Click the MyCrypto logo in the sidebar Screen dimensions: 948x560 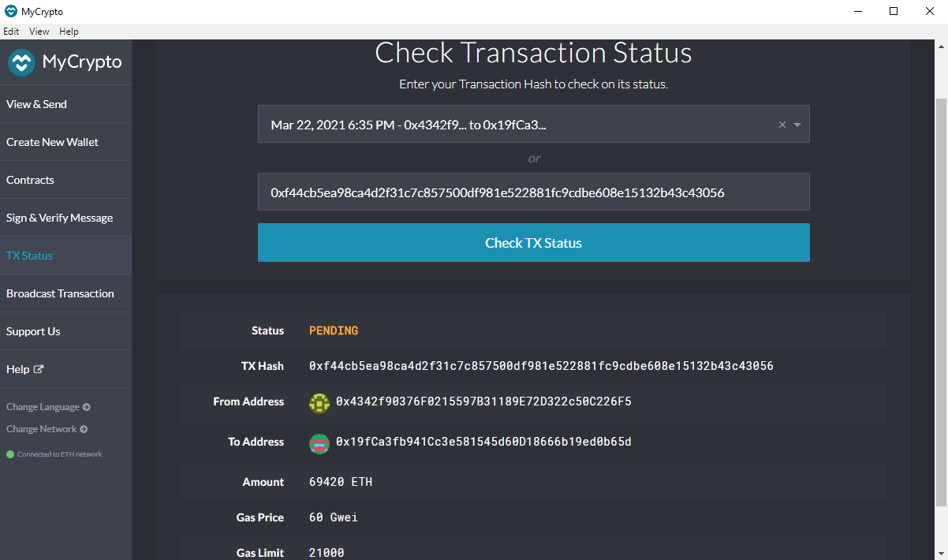(65, 62)
